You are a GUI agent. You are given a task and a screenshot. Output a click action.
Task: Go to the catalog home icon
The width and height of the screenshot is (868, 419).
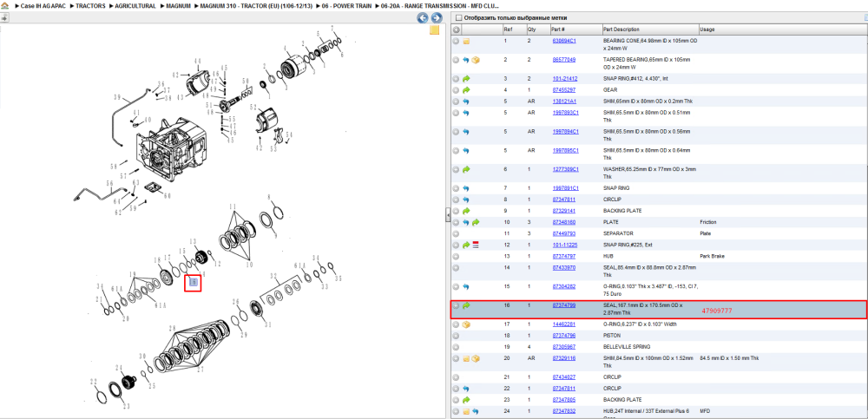coord(4,6)
